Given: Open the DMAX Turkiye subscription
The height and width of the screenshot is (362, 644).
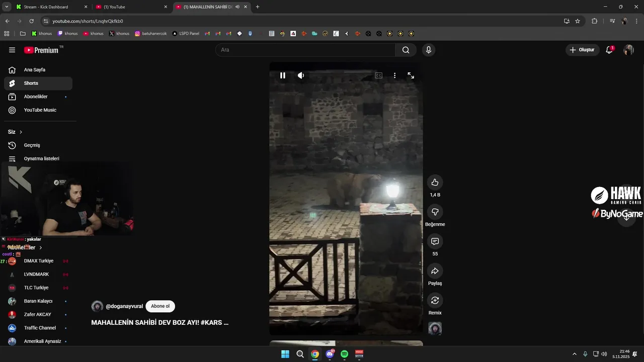Looking at the screenshot, I should point(38,261).
